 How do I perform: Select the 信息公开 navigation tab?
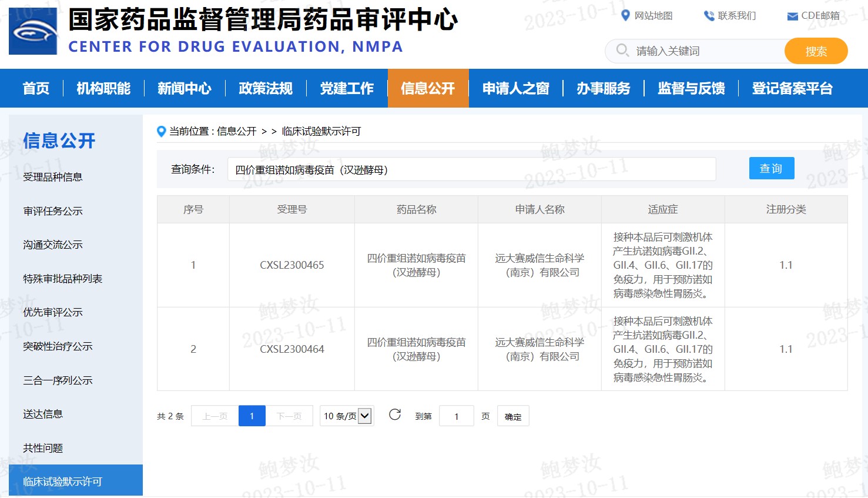[428, 88]
